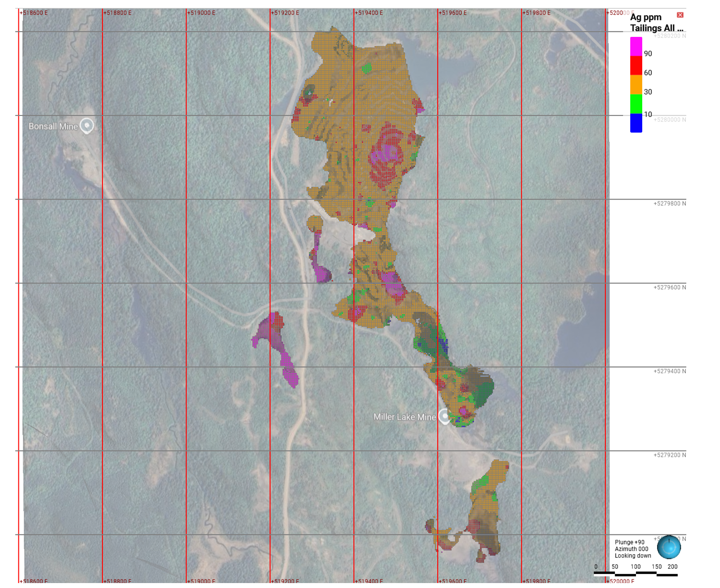
Task: Click the legend value '90'
Action: 648,53
